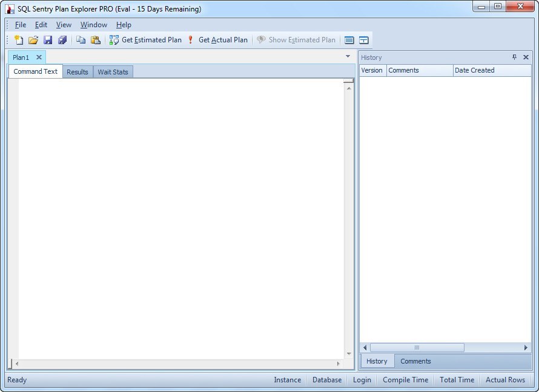Open the File menu
Image resolution: width=539 pixels, height=392 pixels.
(x=20, y=25)
